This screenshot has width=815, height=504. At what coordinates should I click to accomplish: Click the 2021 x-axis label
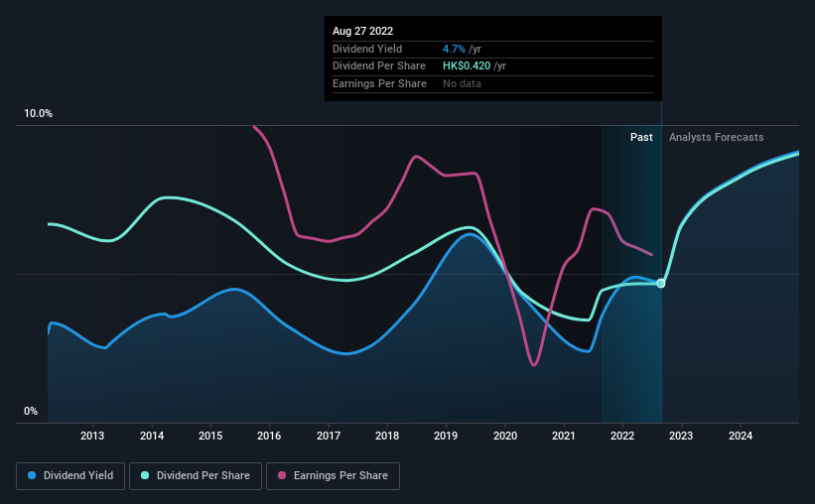coord(564,436)
